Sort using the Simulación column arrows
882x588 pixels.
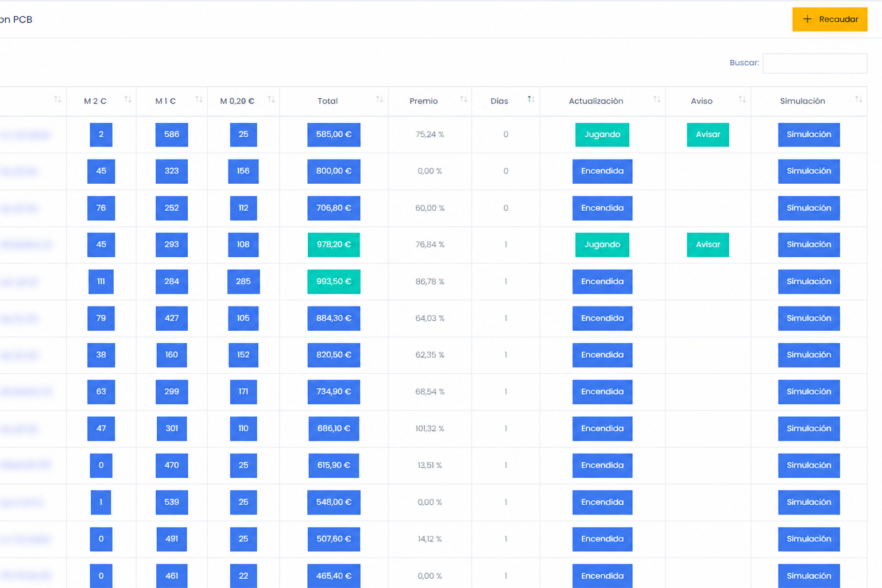[858, 99]
